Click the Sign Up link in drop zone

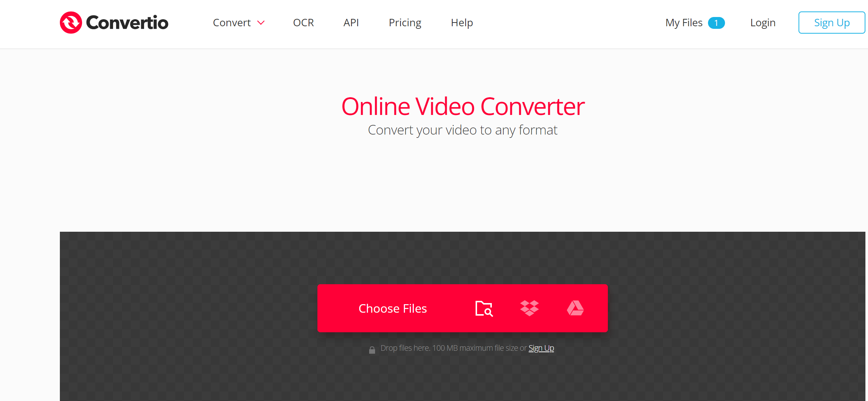pos(541,348)
